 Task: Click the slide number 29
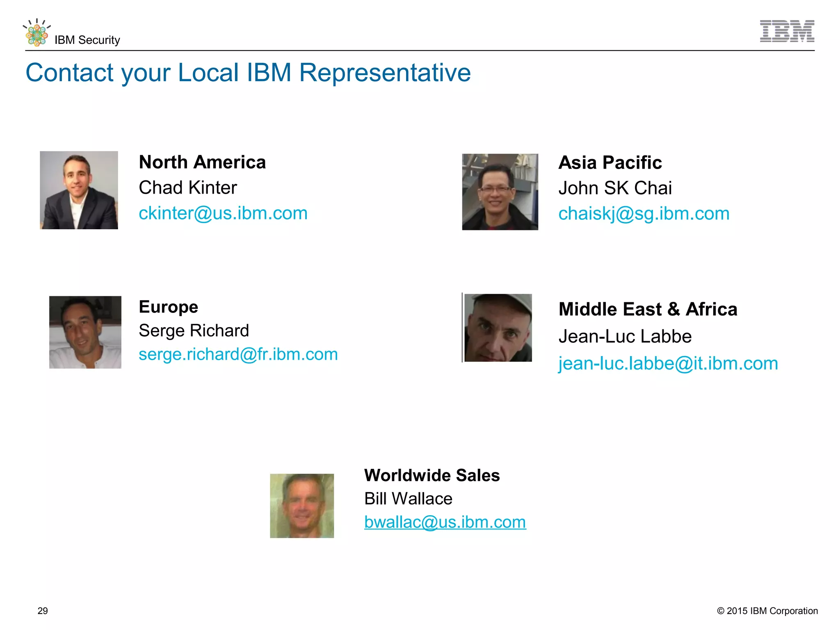tap(43, 611)
